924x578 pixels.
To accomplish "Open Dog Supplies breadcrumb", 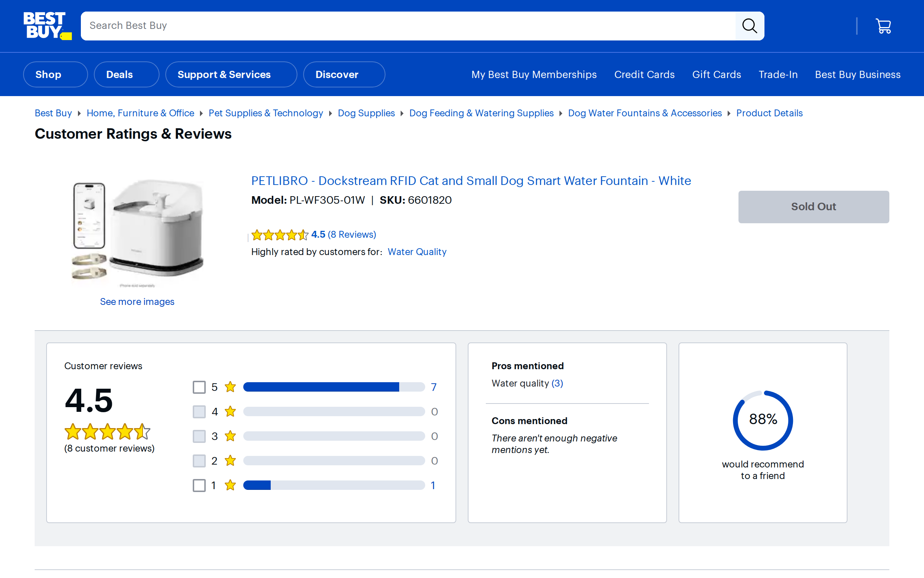I will pos(366,113).
